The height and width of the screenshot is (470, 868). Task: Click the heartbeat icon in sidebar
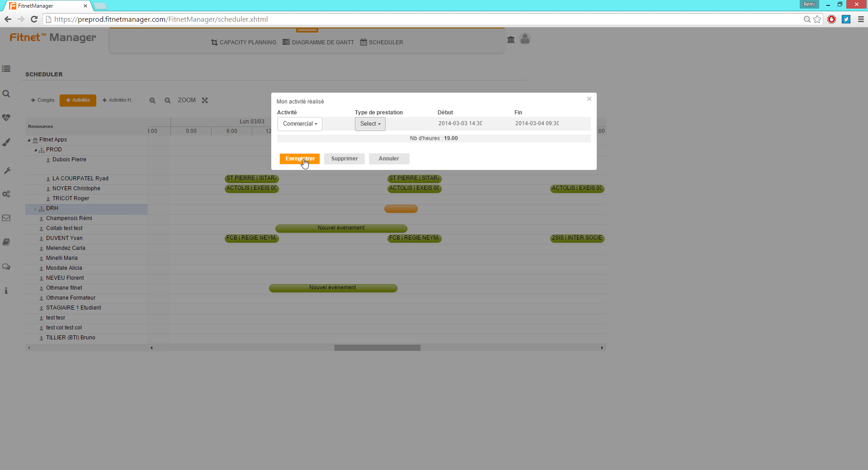point(6,117)
